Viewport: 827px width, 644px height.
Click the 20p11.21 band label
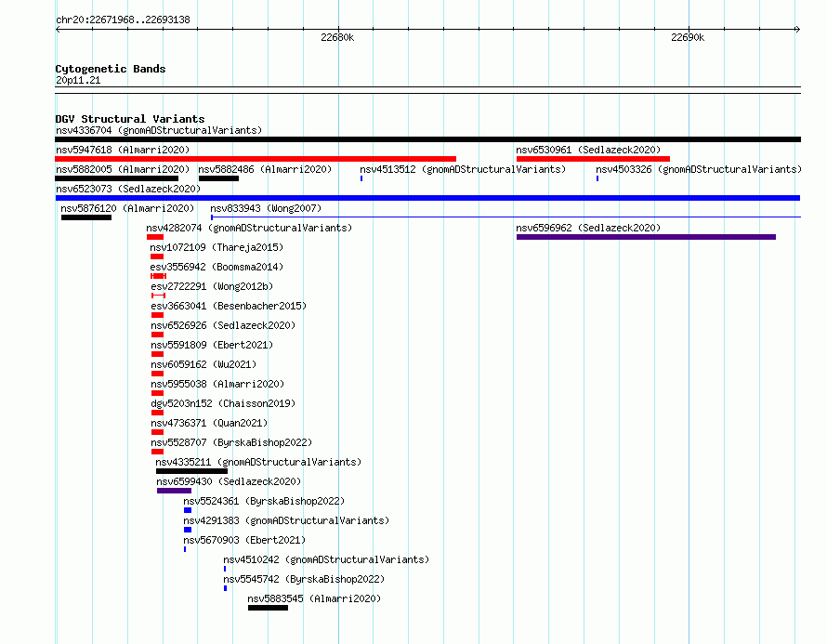78,80
